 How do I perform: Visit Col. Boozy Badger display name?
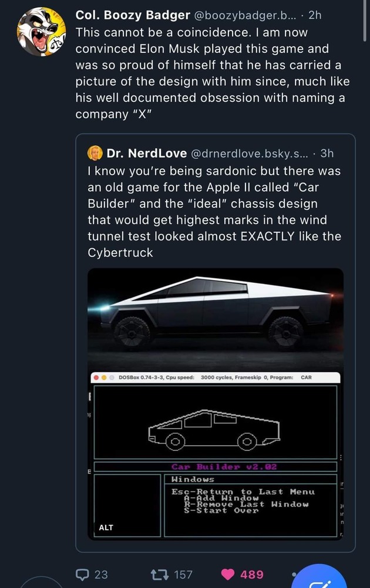coord(132,16)
